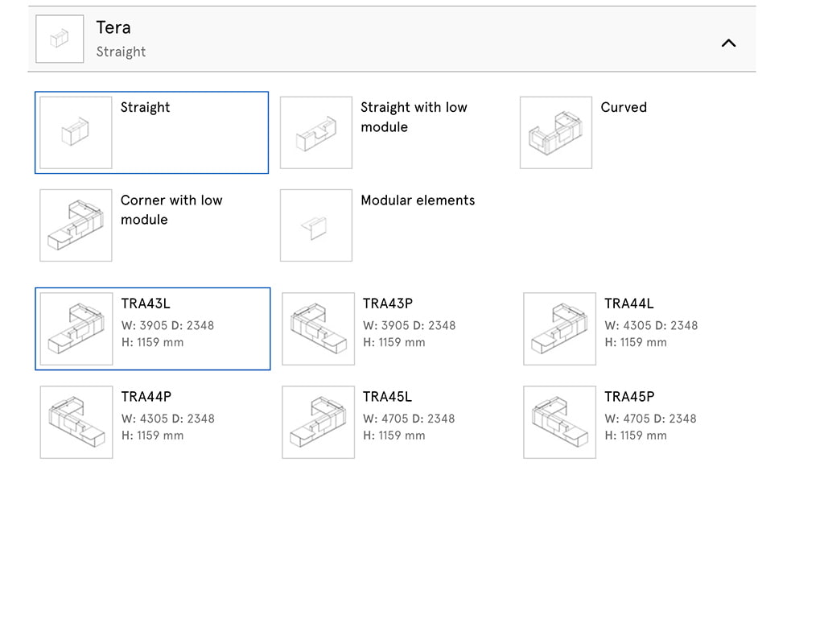Click TRA45L dimensions 'W: 4705 D: 2348'

tap(409, 419)
